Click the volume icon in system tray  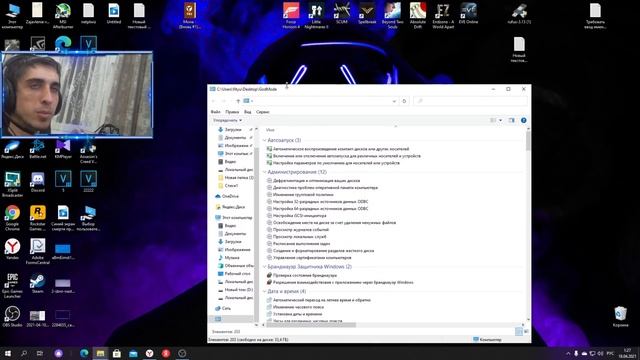pos(600,353)
